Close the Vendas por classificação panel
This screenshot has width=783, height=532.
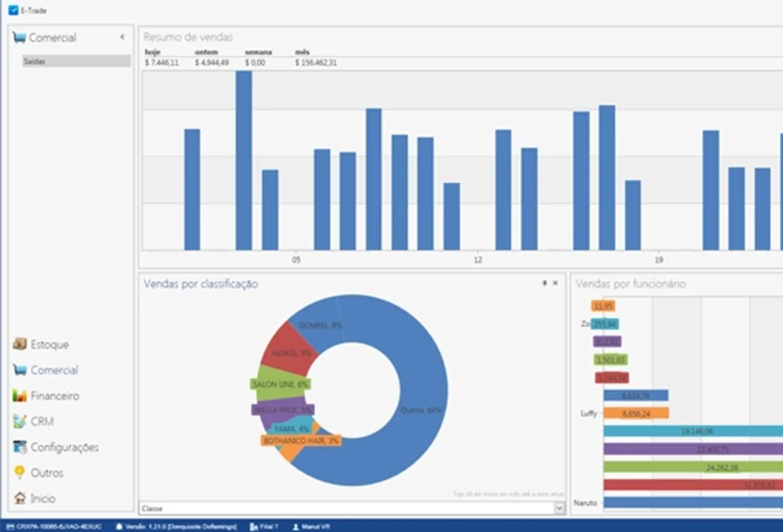coord(556,283)
